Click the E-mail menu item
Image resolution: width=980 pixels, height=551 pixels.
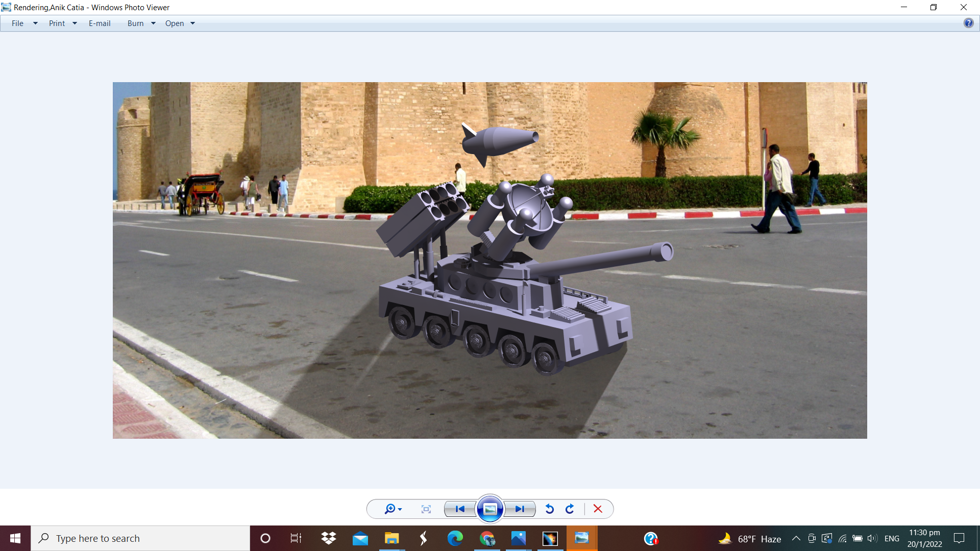pyautogui.click(x=100, y=23)
